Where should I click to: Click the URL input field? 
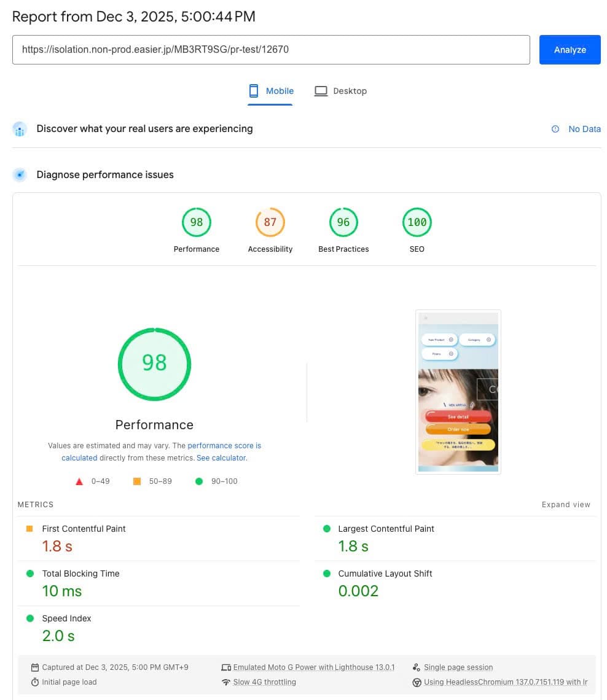pos(271,50)
